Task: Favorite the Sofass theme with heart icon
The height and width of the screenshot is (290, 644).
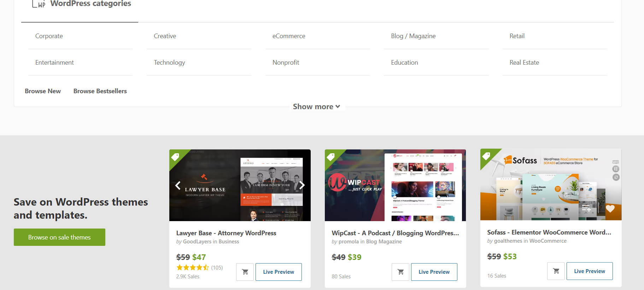Action: tap(610, 208)
